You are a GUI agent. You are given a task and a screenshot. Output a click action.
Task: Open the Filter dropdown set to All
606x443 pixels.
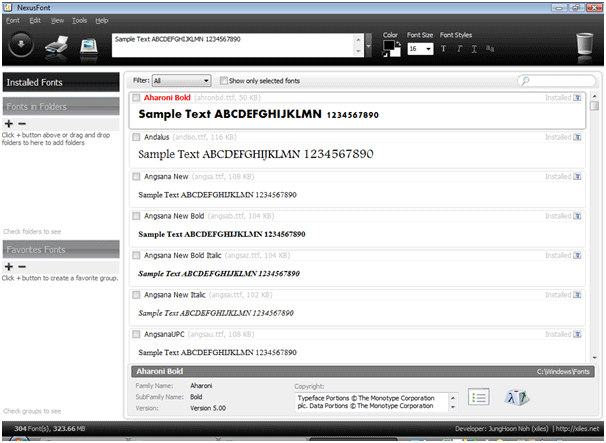point(181,80)
